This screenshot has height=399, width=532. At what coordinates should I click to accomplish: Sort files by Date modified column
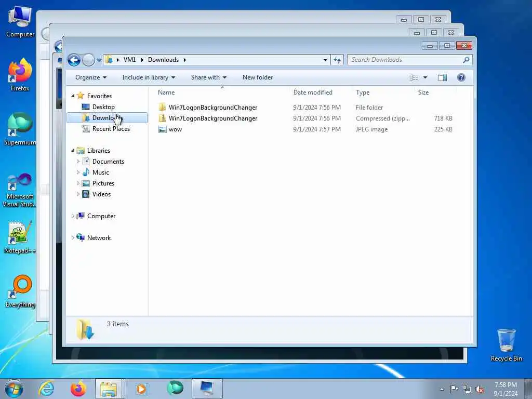click(x=313, y=92)
